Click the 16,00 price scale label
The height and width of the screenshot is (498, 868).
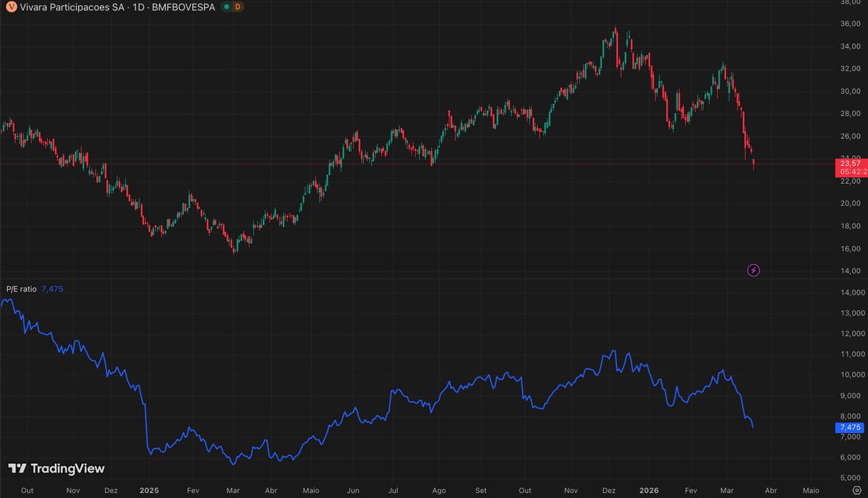coord(849,248)
